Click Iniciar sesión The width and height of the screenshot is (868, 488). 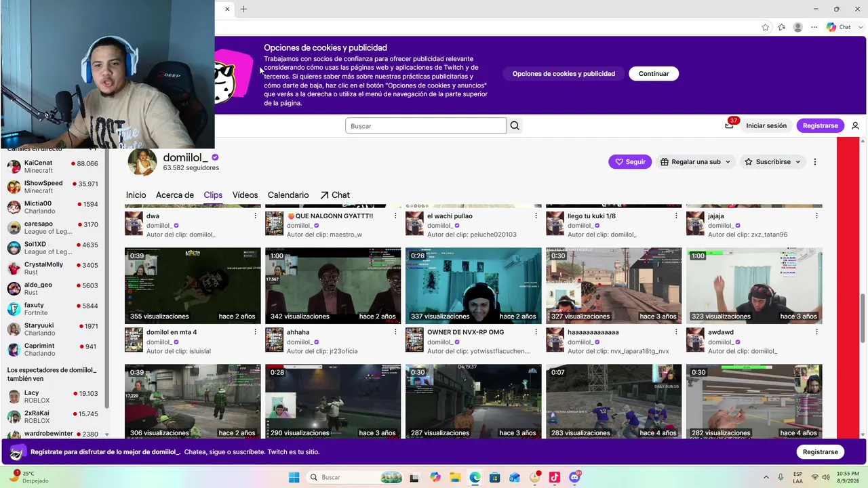766,125
